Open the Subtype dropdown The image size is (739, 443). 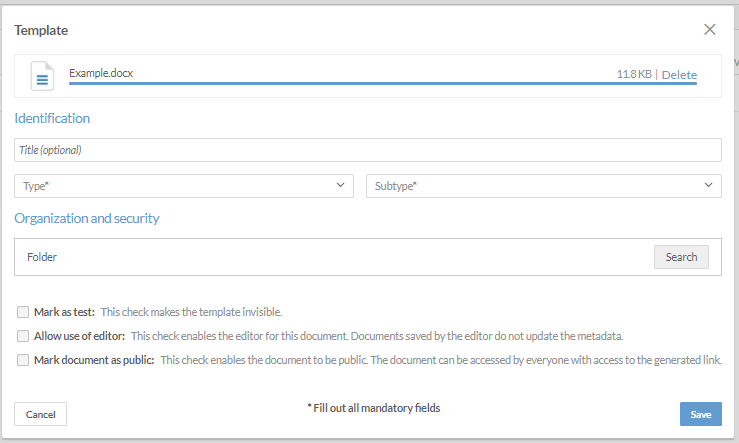pyautogui.click(x=543, y=186)
